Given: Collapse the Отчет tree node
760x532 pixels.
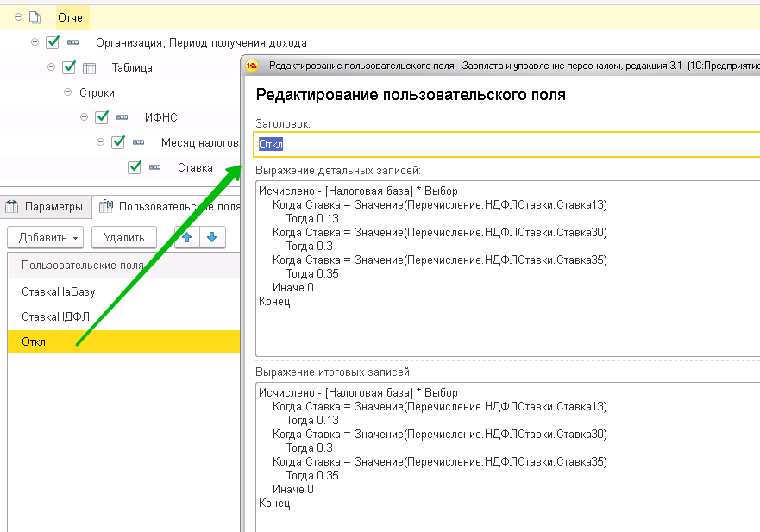Looking at the screenshot, I should (x=18, y=17).
